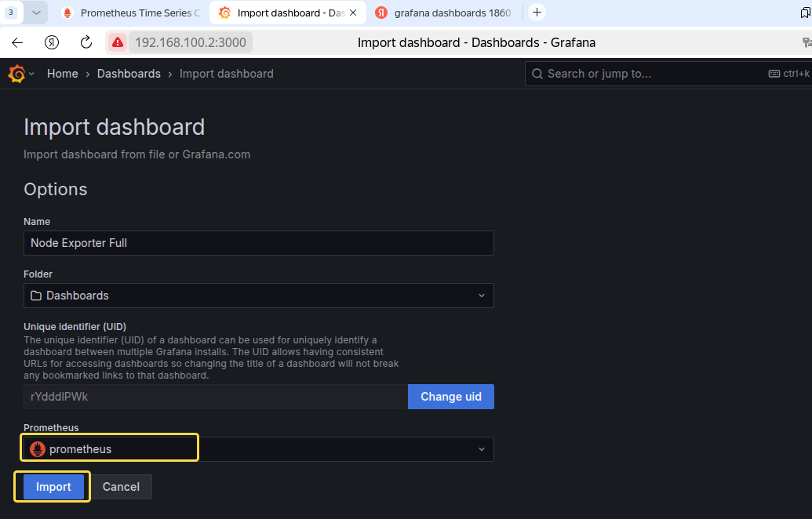This screenshot has height=519, width=812.
Task: Click the Prometheus flame datasource icon
Action: (38, 449)
